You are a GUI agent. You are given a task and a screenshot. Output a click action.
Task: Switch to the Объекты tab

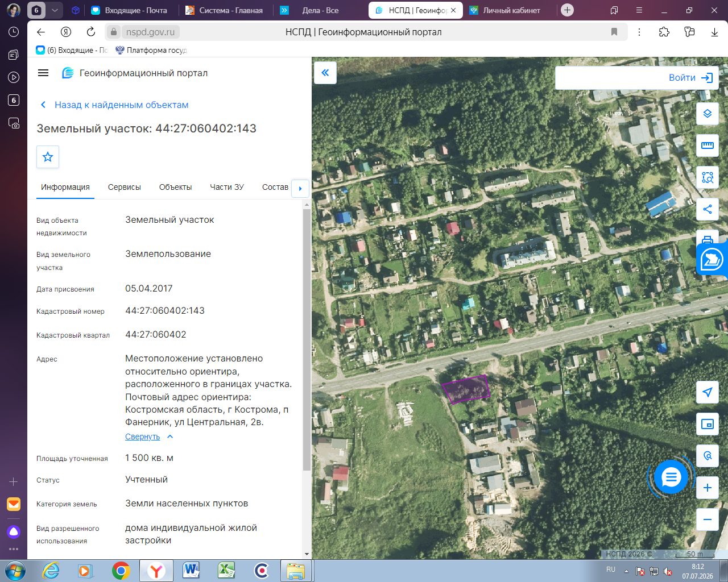click(x=175, y=187)
